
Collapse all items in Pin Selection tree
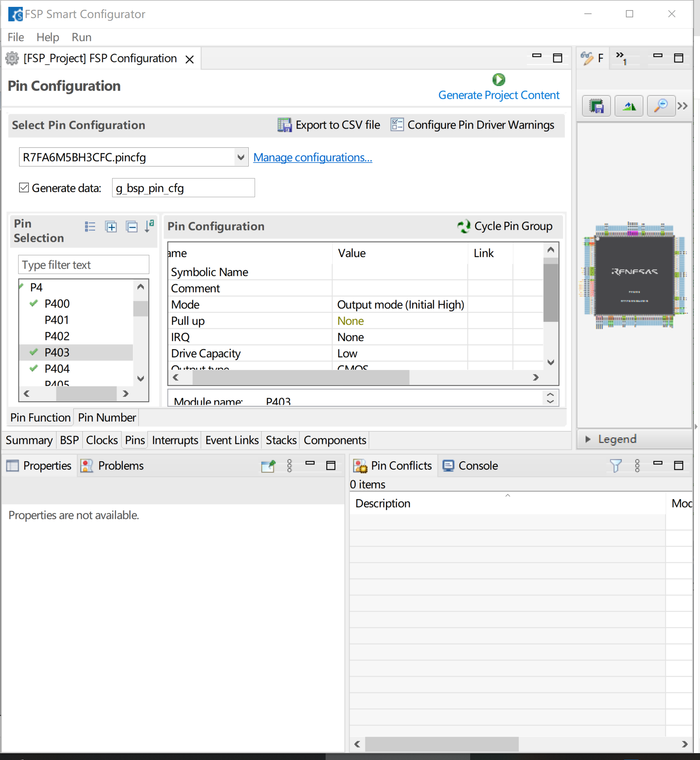(x=132, y=227)
